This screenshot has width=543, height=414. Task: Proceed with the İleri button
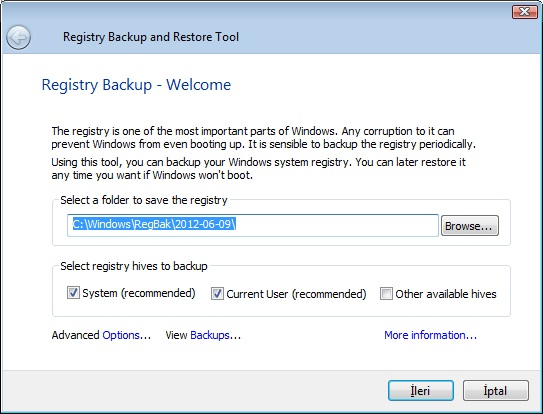point(421,390)
